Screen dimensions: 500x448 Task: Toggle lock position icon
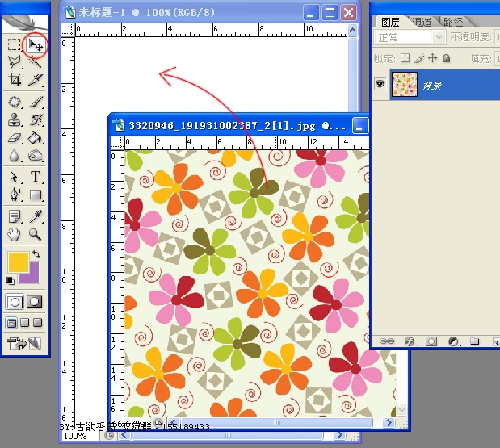[433, 58]
